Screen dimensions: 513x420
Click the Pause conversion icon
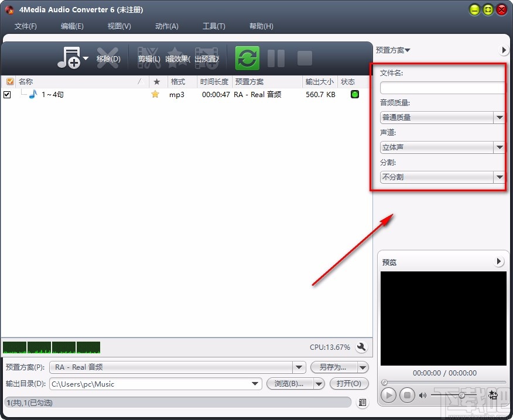click(x=275, y=57)
